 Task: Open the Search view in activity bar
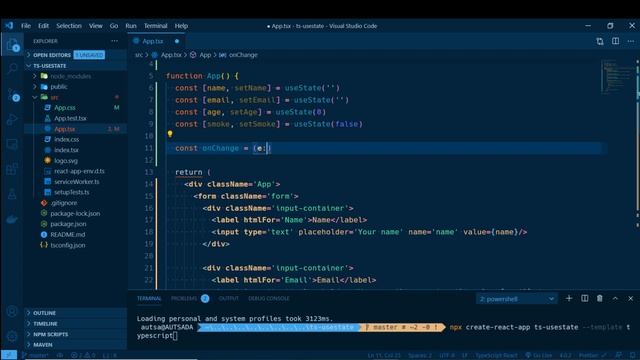click(12, 69)
